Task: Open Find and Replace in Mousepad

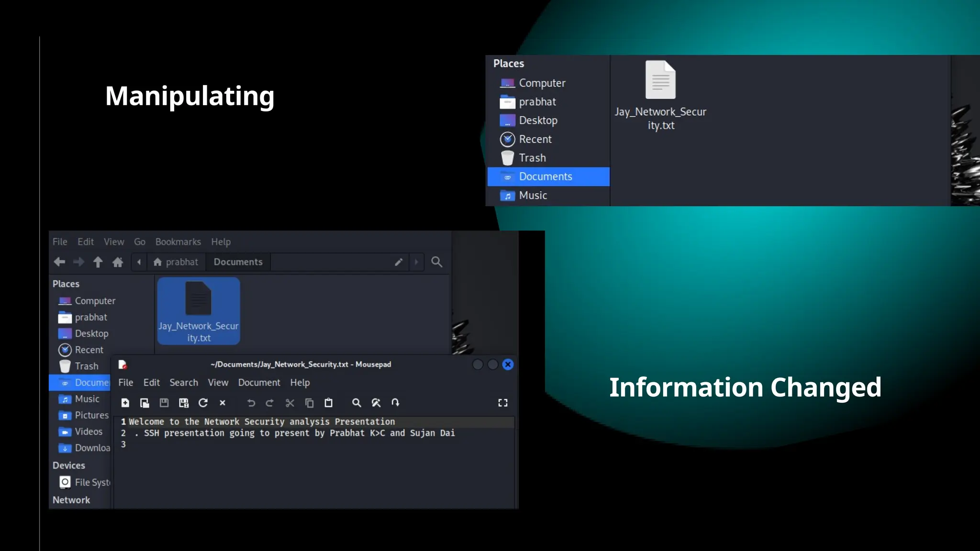Action: click(x=376, y=403)
